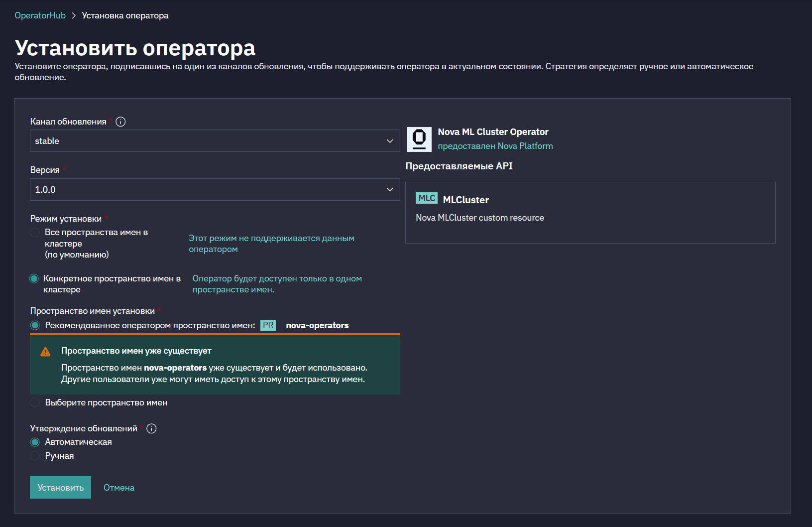Image resolution: width=812 pixels, height=527 pixels.
Task: Set approval to Автоматическая
Action: (x=35, y=442)
